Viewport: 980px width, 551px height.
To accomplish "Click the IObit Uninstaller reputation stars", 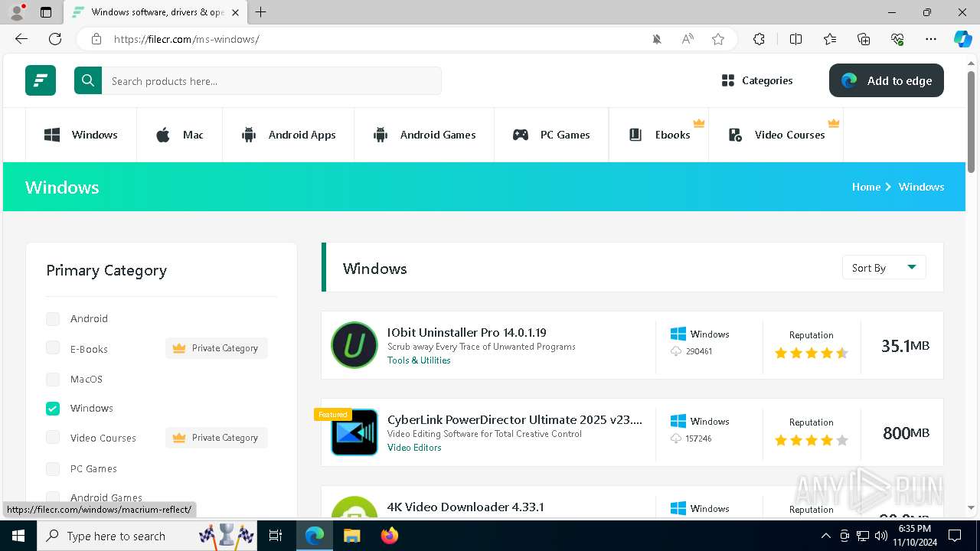I will [812, 354].
